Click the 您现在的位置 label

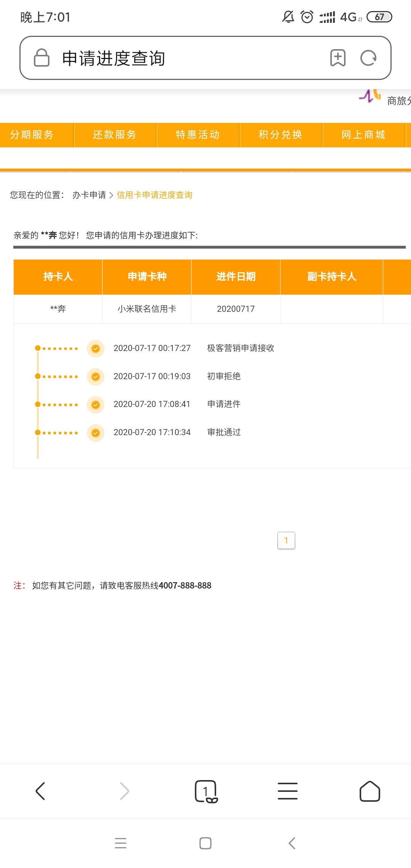(37, 195)
